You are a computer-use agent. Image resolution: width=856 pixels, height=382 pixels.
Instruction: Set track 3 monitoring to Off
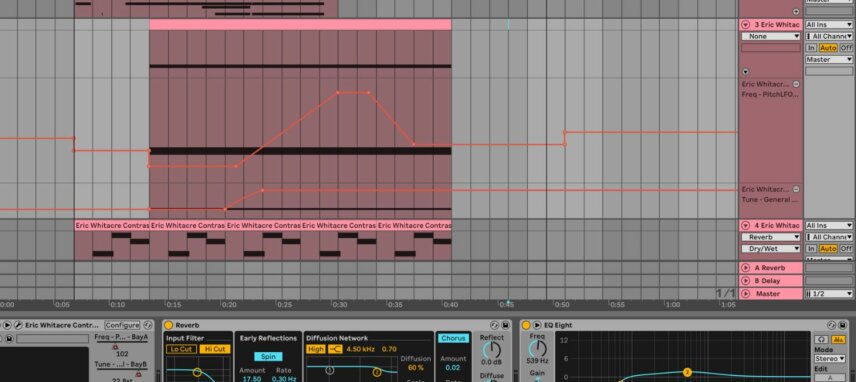[846, 48]
